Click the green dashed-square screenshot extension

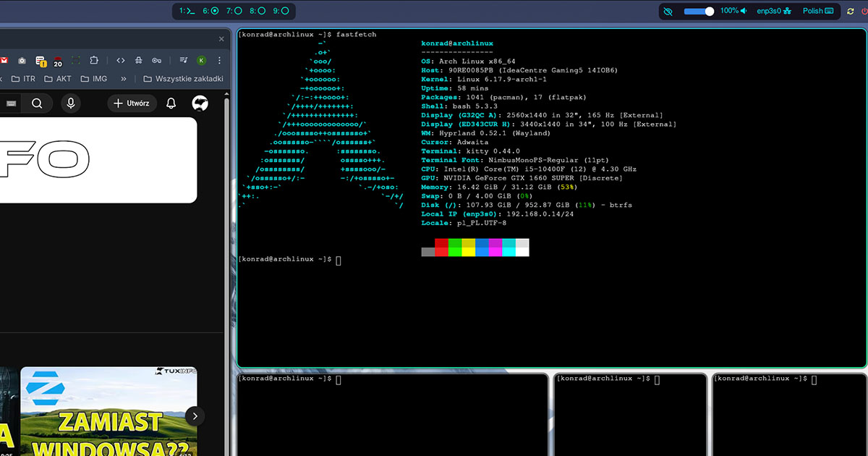[x=76, y=60]
